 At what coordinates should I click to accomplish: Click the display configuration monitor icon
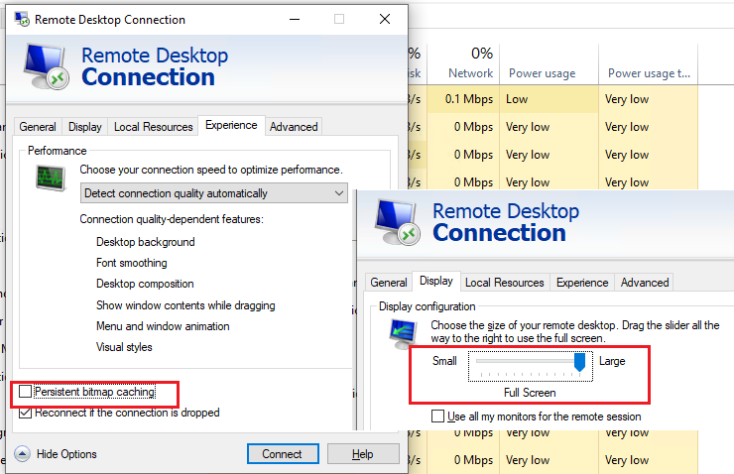402,332
